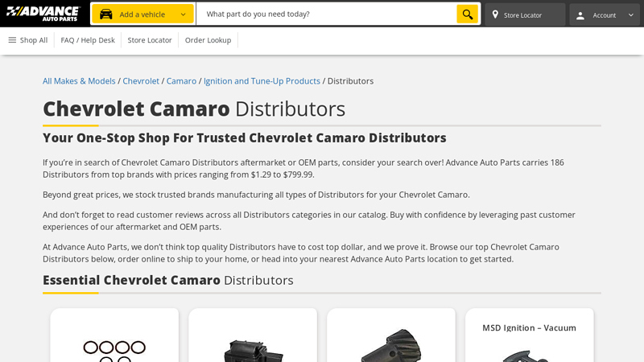Click the Add a vehicle label text
Screen dimensions: 644x362
[142, 14]
